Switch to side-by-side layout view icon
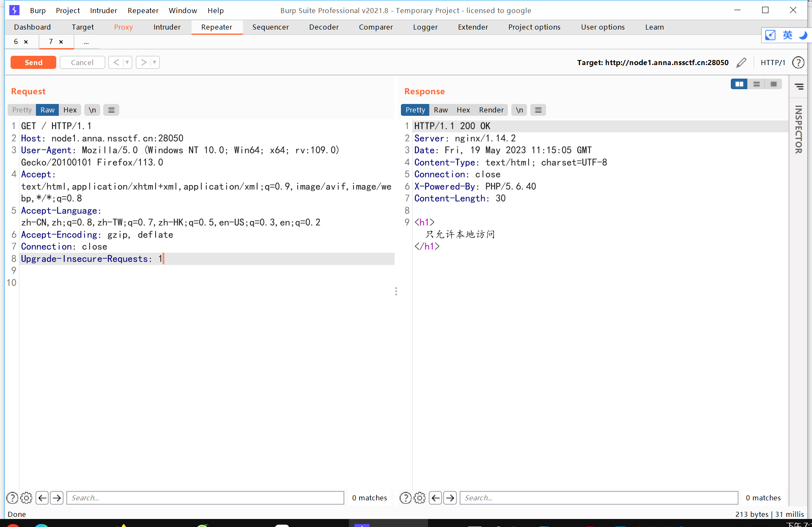 [739, 84]
